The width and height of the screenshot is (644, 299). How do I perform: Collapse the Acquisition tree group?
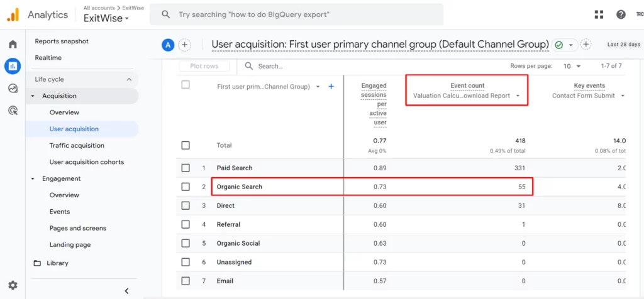coord(33,96)
